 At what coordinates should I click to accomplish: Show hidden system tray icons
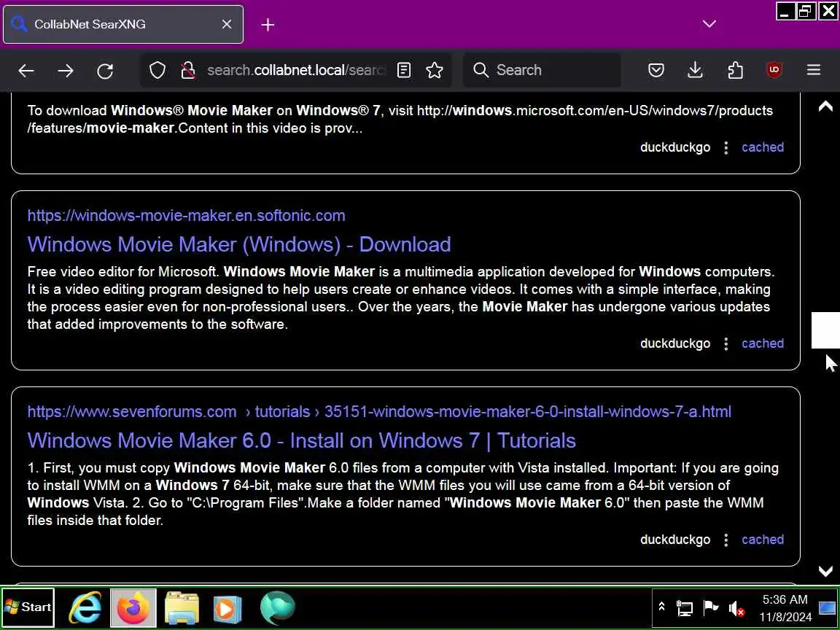click(661, 607)
